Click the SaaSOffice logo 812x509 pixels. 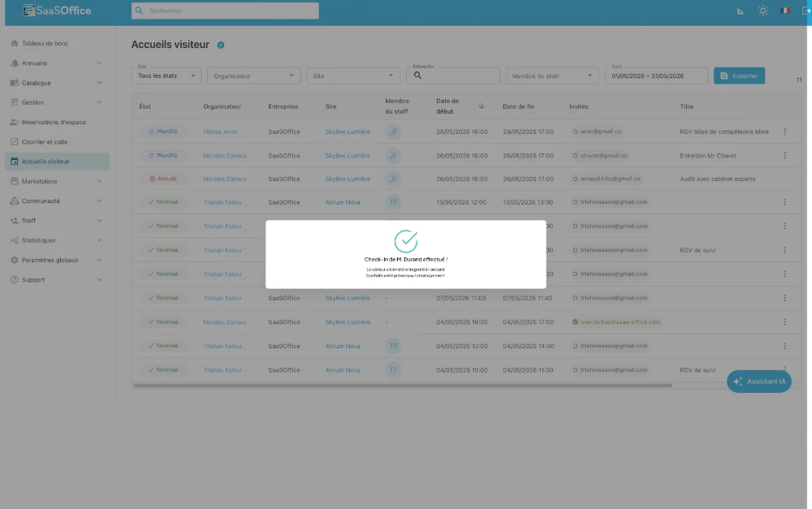[x=57, y=11]
